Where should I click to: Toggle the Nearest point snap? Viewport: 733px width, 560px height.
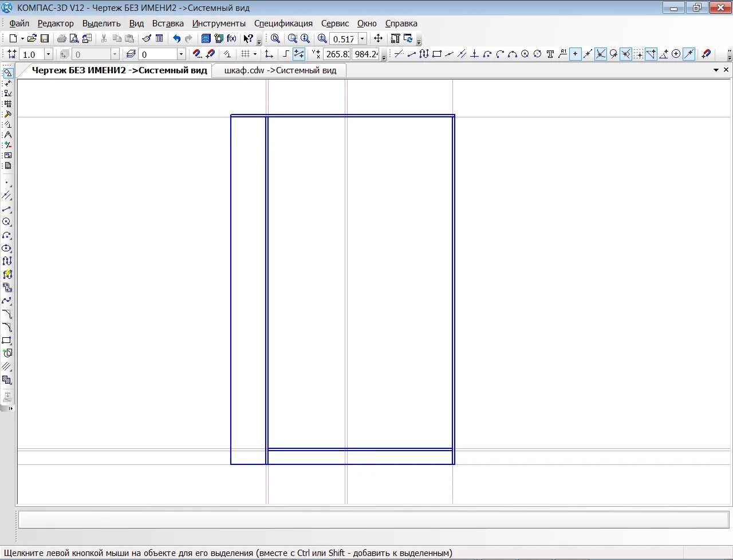pos(576,54)
